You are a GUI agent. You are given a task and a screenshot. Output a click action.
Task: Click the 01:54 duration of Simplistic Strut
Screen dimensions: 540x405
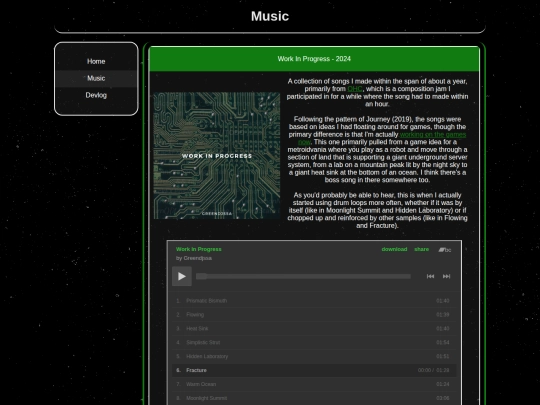click(x=443, y=342)
